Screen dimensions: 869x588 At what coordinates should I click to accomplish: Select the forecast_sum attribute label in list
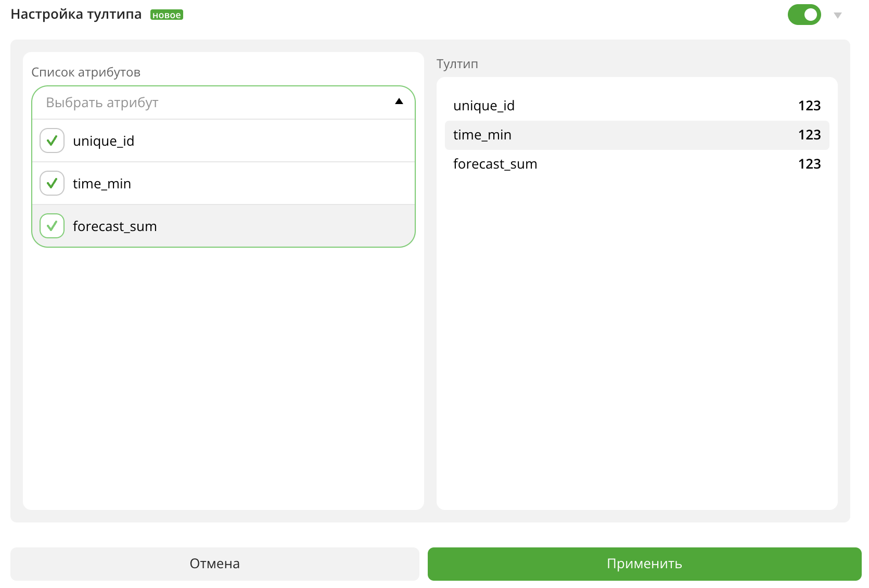(115, 226)
